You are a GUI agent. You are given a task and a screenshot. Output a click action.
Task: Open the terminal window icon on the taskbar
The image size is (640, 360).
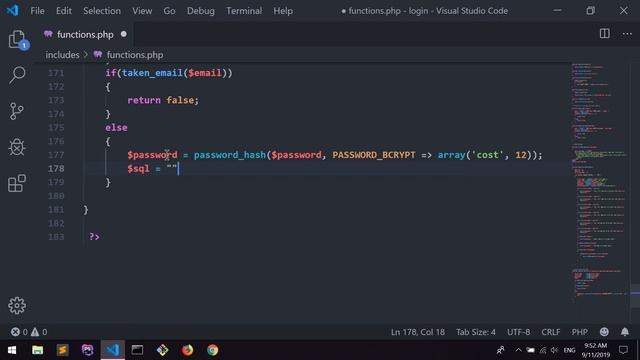click(x=137, y=350)
